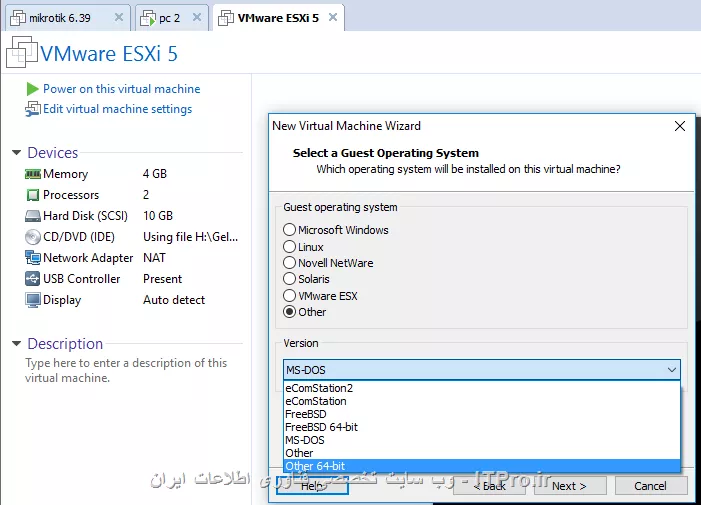Click the Processors device icon
This screenshot has width=701, height=505.
click(x=33, y=195)
